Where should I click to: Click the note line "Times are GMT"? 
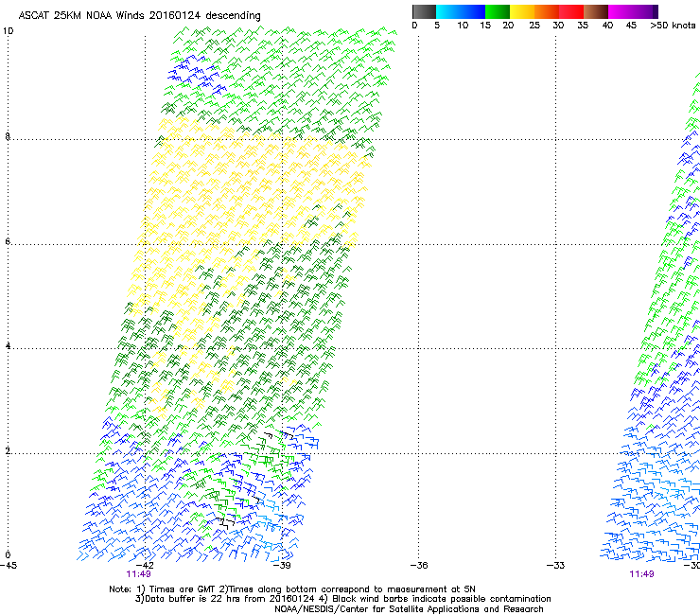[x=183, y=589]
